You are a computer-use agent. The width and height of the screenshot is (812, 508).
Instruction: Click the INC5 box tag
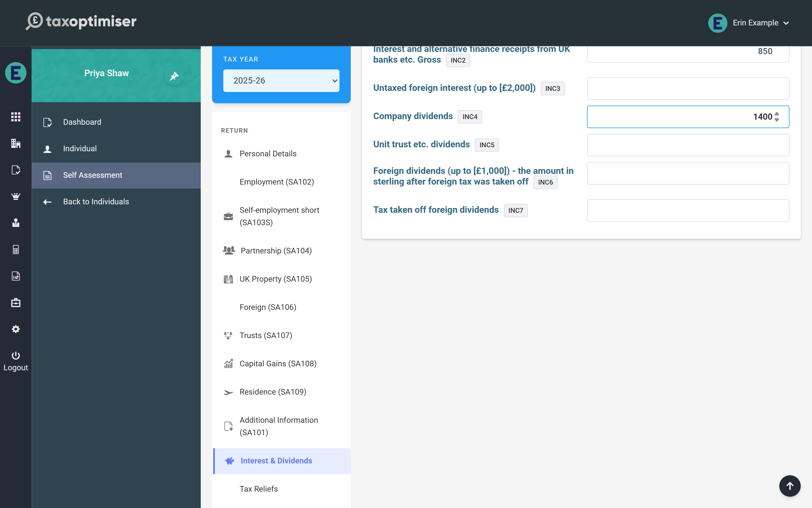coord(487,145)
